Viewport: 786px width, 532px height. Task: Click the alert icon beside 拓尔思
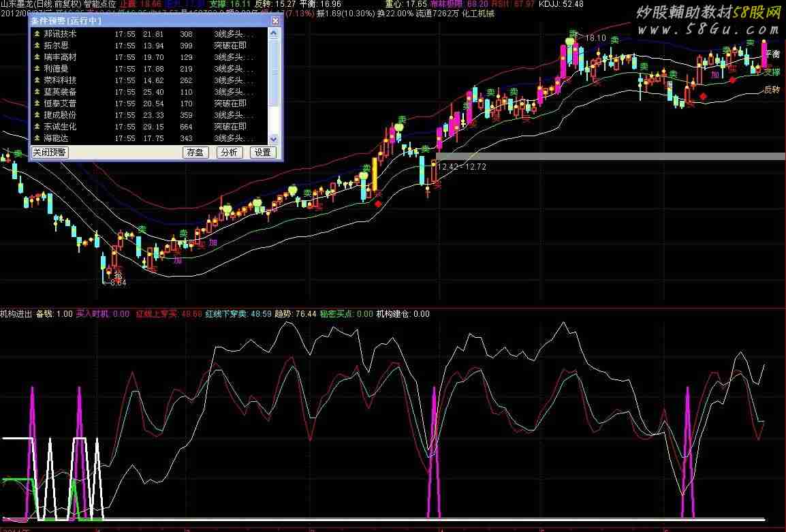[37, 46]
